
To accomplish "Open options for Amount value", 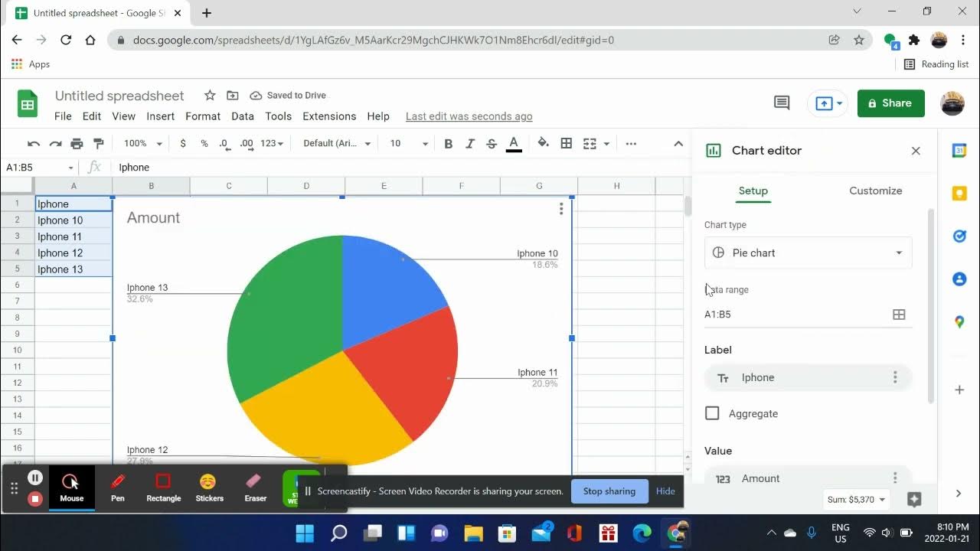I will coord(894,478).
